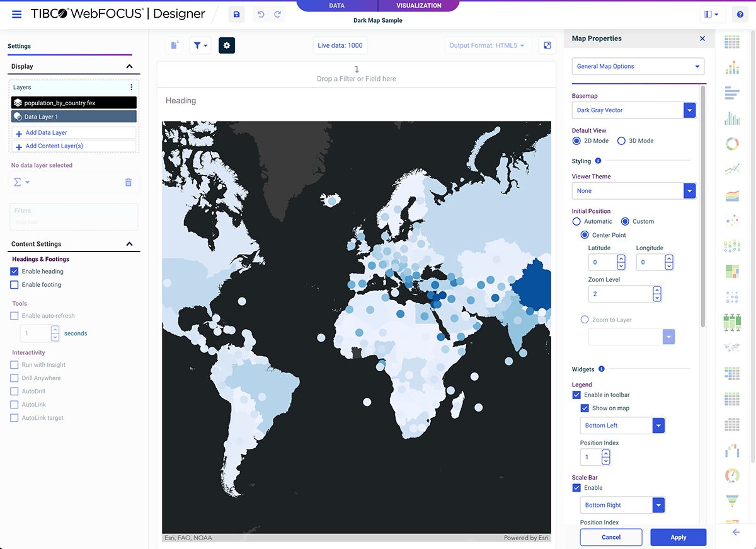Select the box plot chart icon

pos(732,321)
